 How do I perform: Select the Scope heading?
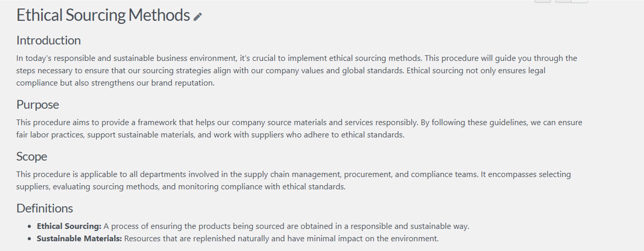(x=32, y=157)
